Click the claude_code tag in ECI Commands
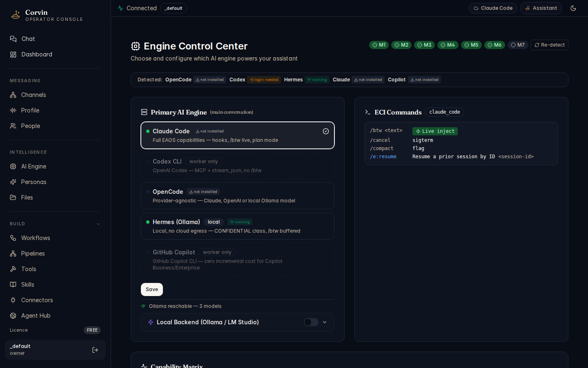Viewport: 588px width, 368px height. tap(445, 112)
